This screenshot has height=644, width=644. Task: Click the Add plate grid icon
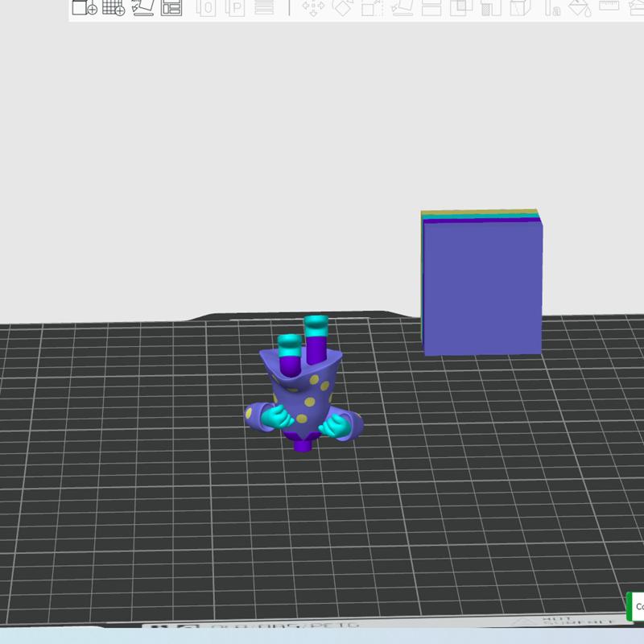[x=114, y=7]
